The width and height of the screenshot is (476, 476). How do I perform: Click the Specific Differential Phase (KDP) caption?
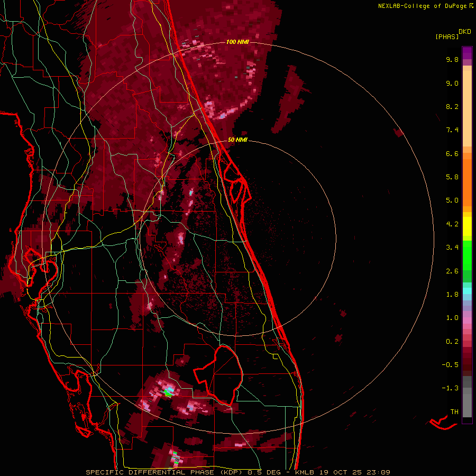(164, 472)
